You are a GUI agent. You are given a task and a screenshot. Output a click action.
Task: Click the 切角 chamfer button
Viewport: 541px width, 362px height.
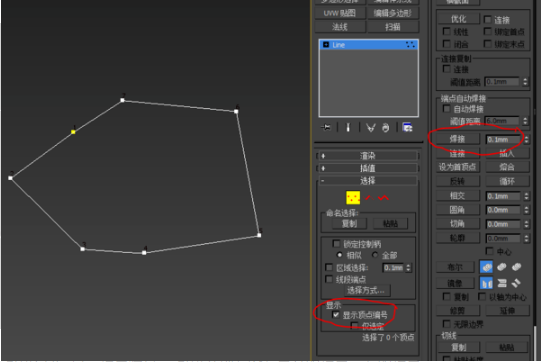[458, 224]
